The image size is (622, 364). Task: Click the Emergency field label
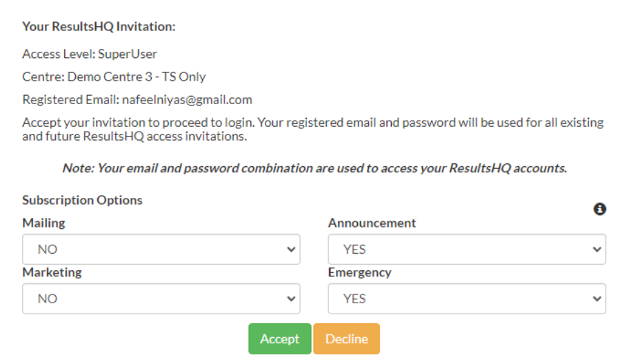coord(359,272)
